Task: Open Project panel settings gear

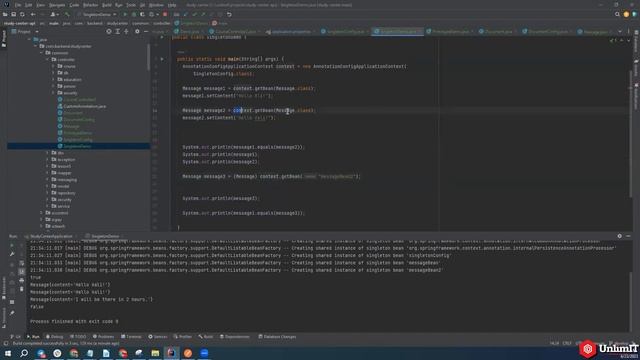Action: click(x=137, y=31)
